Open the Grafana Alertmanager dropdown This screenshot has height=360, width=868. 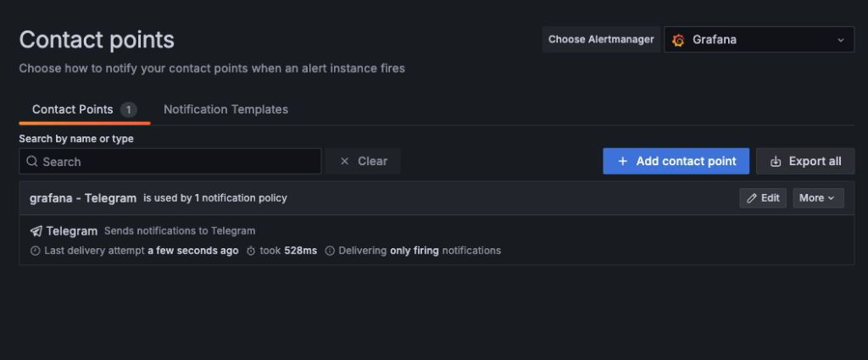pos(759,40)
